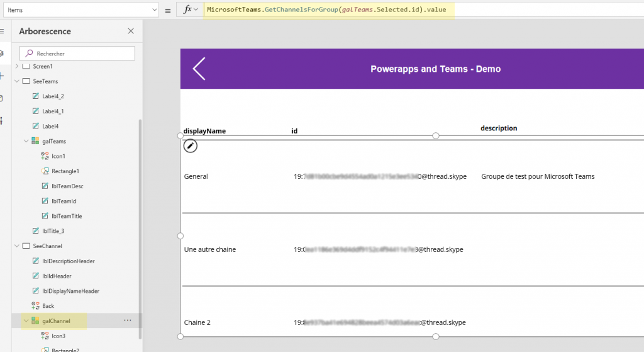Click the displayName column header

point(204,131)
